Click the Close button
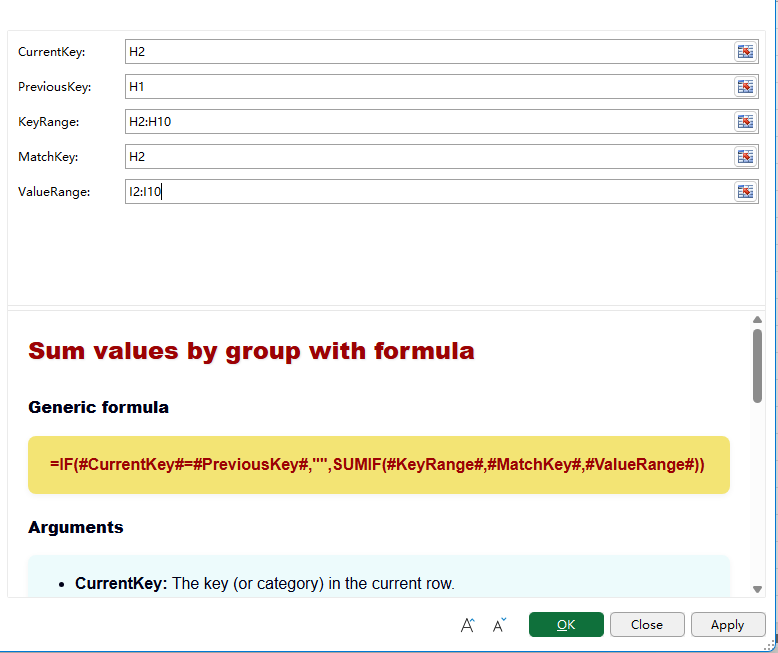 647,625
